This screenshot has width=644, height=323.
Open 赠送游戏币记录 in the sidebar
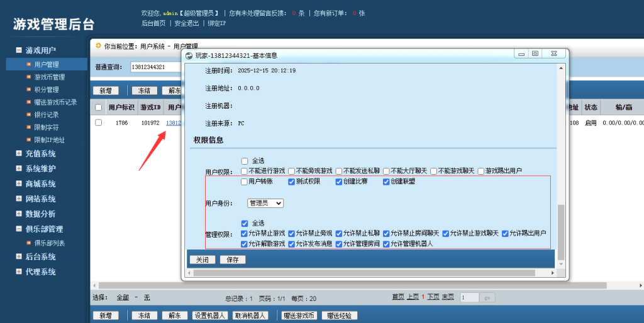[55, 102]
